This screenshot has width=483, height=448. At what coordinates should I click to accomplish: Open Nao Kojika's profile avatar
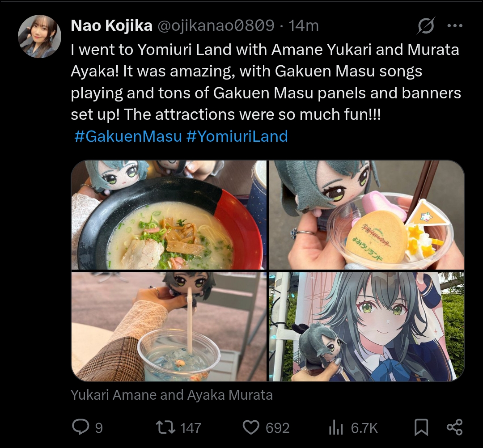tap(39, 36)
